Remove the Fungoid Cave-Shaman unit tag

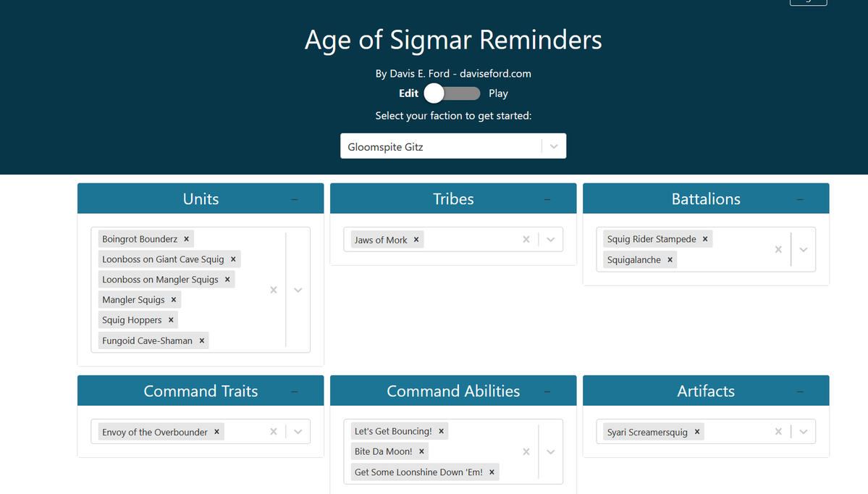click(x=202, y=340)
